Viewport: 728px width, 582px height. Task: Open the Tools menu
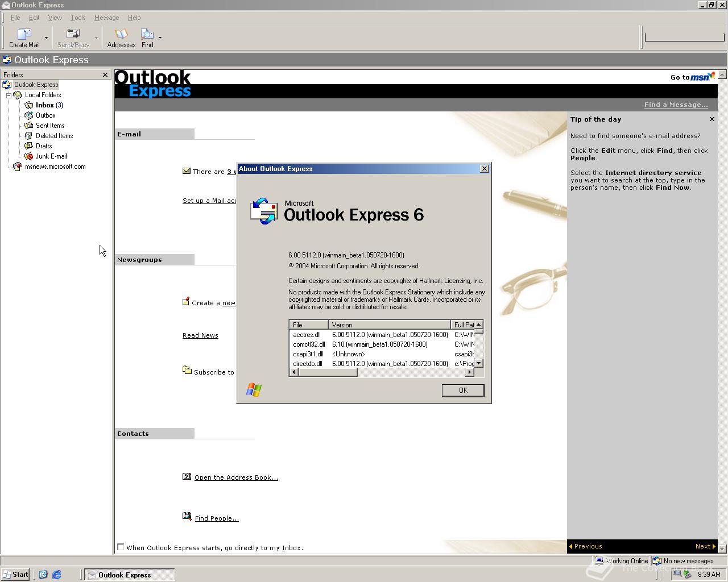78,18
